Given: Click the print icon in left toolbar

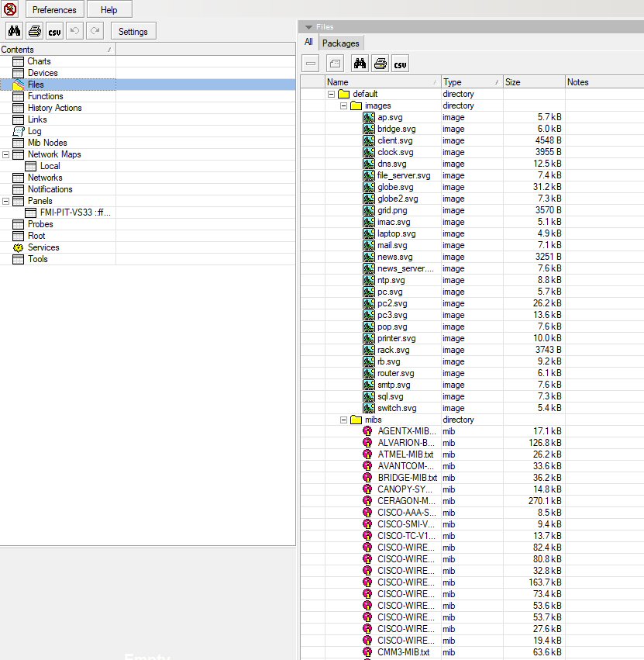Looking at the screenshot, I should coord(35,31).
